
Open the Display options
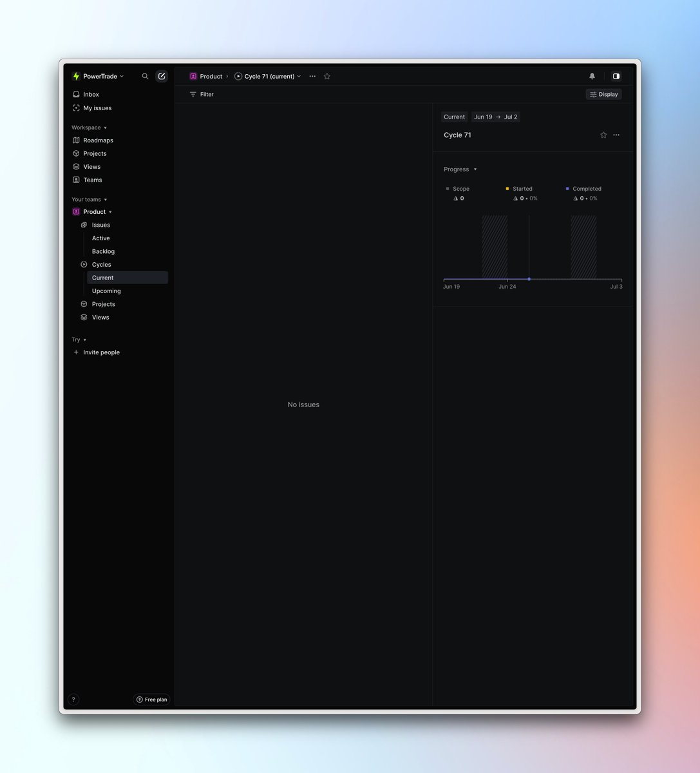pyautogui.click(x=604, y=94)
